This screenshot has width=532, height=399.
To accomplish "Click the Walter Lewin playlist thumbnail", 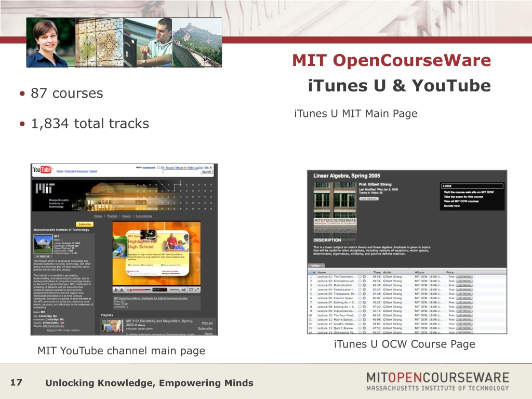I will click(112, 326).
